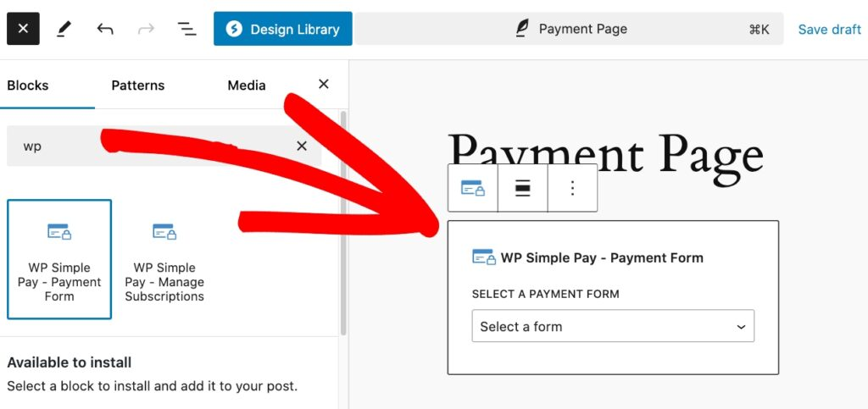Viewport: 868px width, 409px height.
Task: Insert WP Simple Pay - Manage Subscriptions block
Action: (164, 259)
